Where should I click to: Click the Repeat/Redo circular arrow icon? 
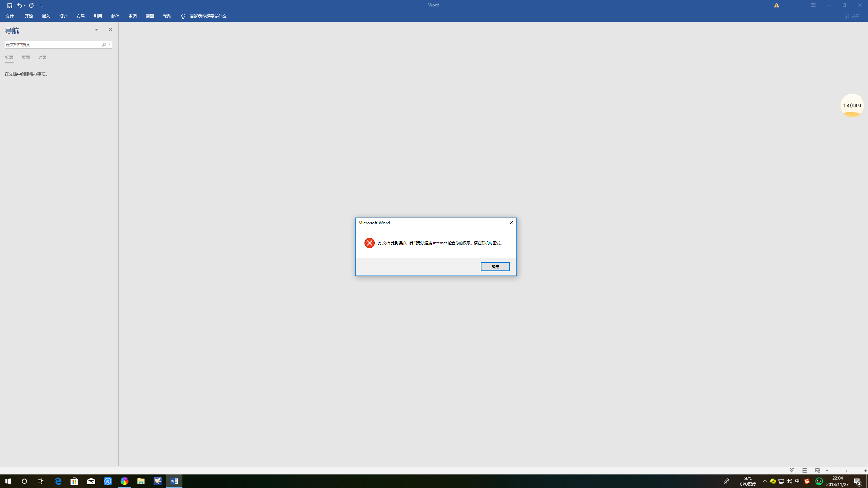32,5
